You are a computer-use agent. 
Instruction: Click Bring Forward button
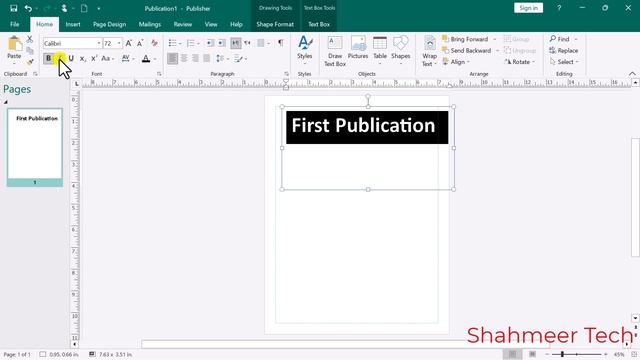(465, 39)
